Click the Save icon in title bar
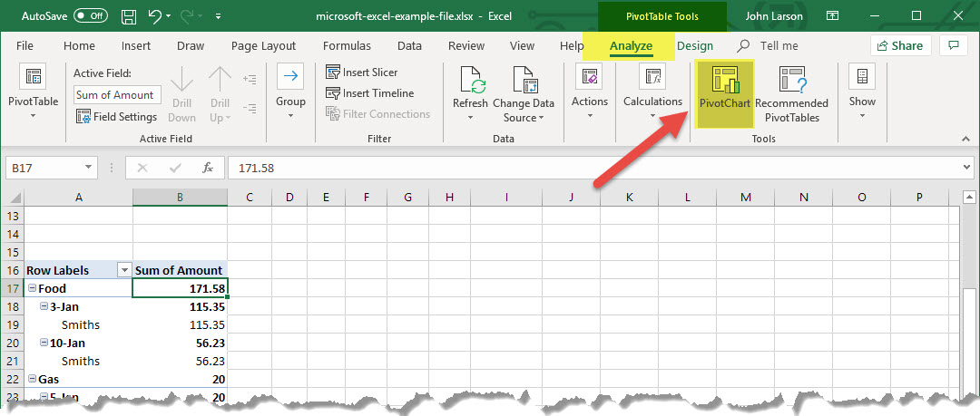The image size is (980, 416). [129, 16]
